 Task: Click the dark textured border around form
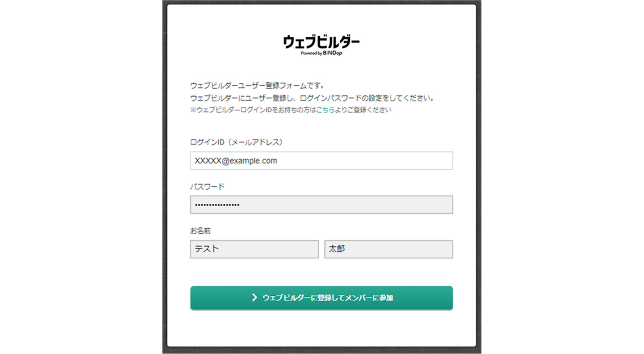click(x=165, y=179)
